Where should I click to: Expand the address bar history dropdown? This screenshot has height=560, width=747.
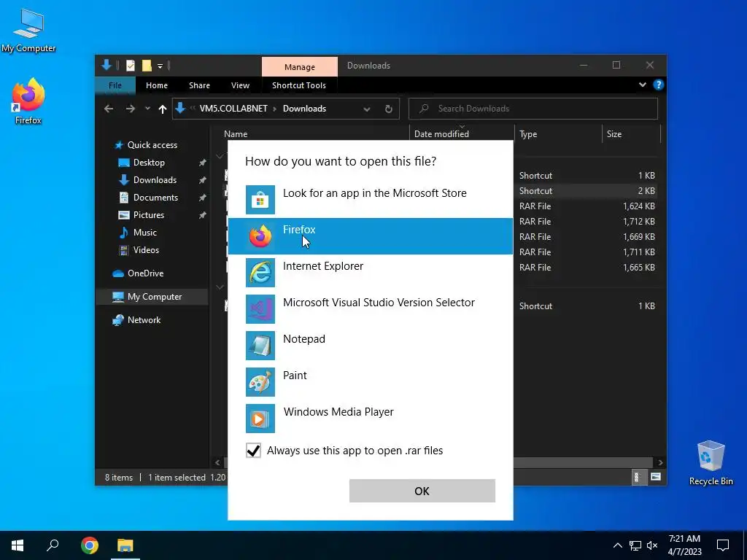[367, 109]
